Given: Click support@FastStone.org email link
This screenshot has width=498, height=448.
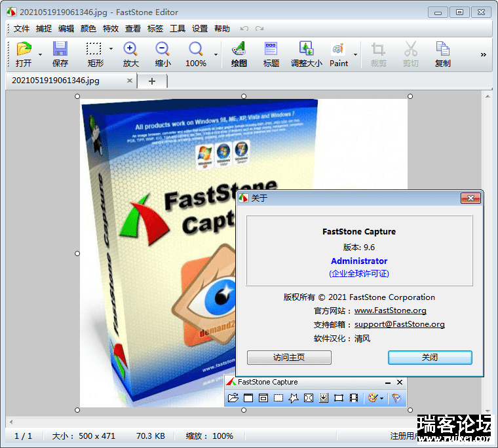Looking at the screenshot, I should click(x=400, y=324).
